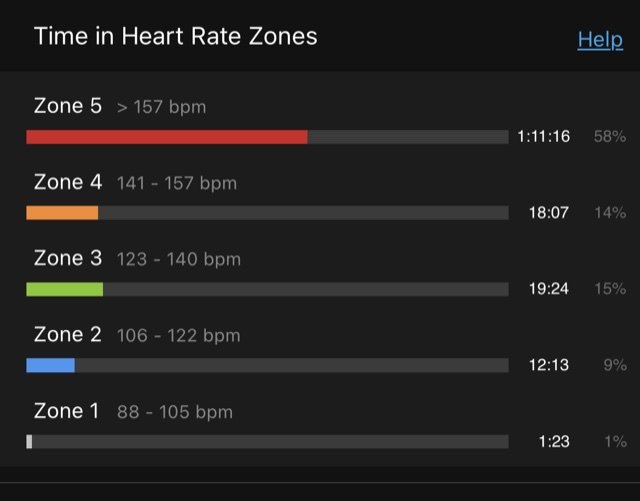This screenshot has height=501, width=640.
Task: Click the 58% percentage for Zone 5
Action: pos(610,136)
